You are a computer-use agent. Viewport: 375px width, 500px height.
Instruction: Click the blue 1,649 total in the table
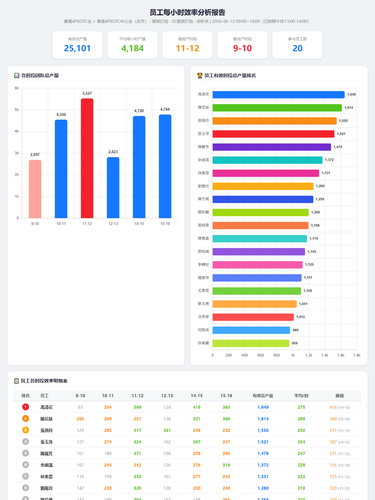coord(263,407)
